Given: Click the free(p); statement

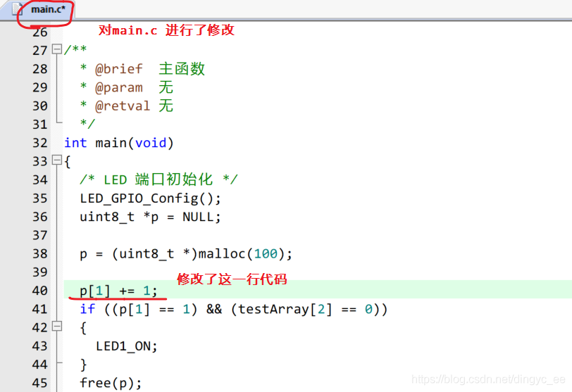Looking at the screenshot, I should 111,383.
